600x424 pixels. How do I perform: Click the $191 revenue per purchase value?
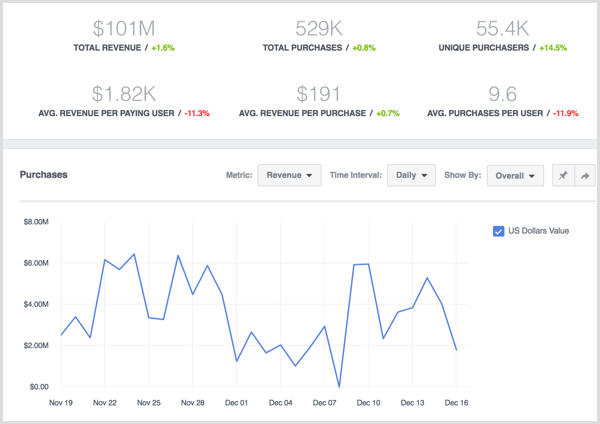[x=318, y=94]
